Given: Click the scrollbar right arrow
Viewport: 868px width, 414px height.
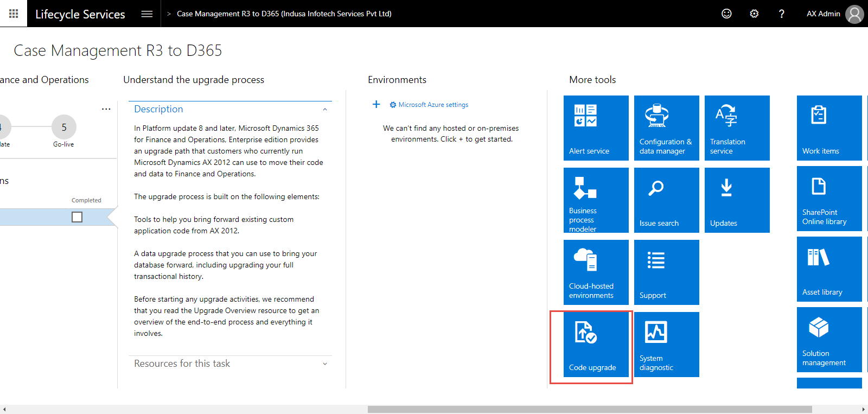Looking at the screenshot, I should click(863, 410).
